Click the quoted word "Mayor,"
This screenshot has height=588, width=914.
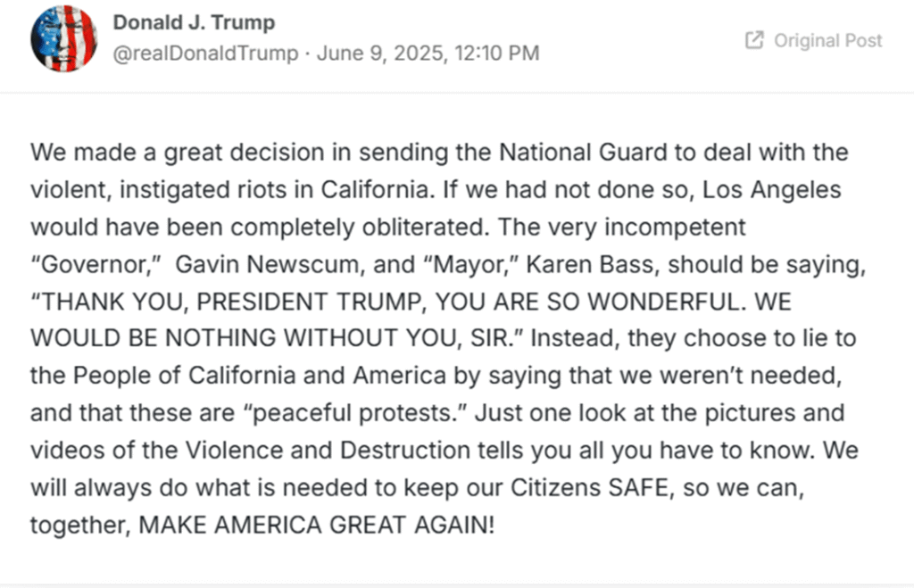coord(471,265)
